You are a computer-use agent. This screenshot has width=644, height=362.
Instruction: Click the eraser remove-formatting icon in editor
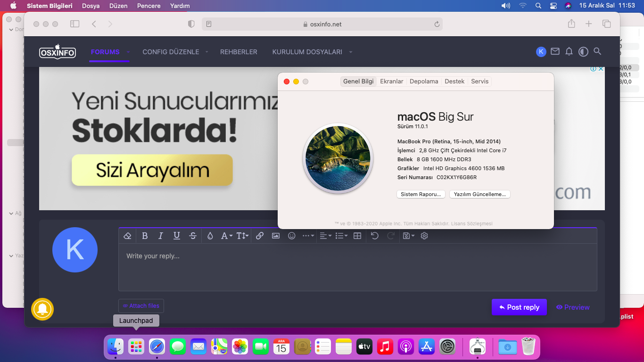[x=127, y=236]
